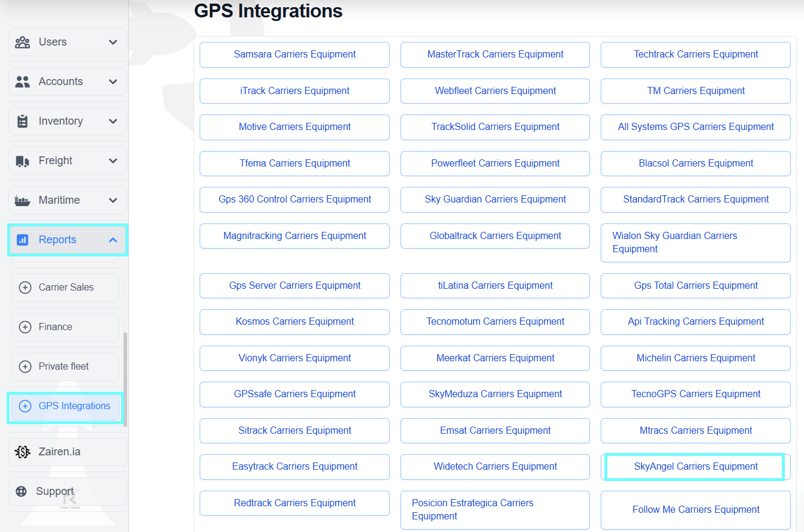The image size is (804, 532).
Task: Open TrackSolid Carriers Equipment
Action: (x=495, y=127)
